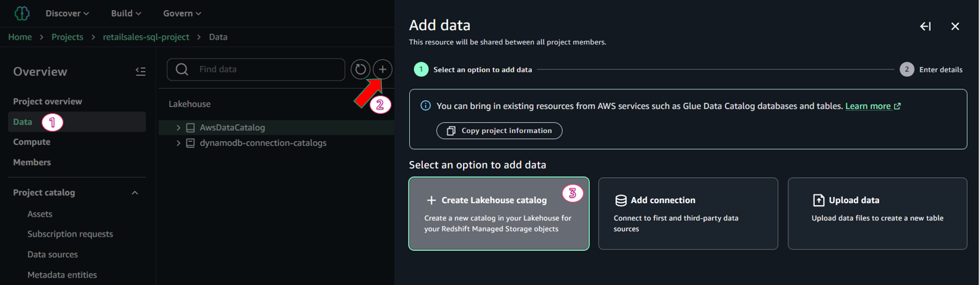Click the info icon in the notice

426,106
